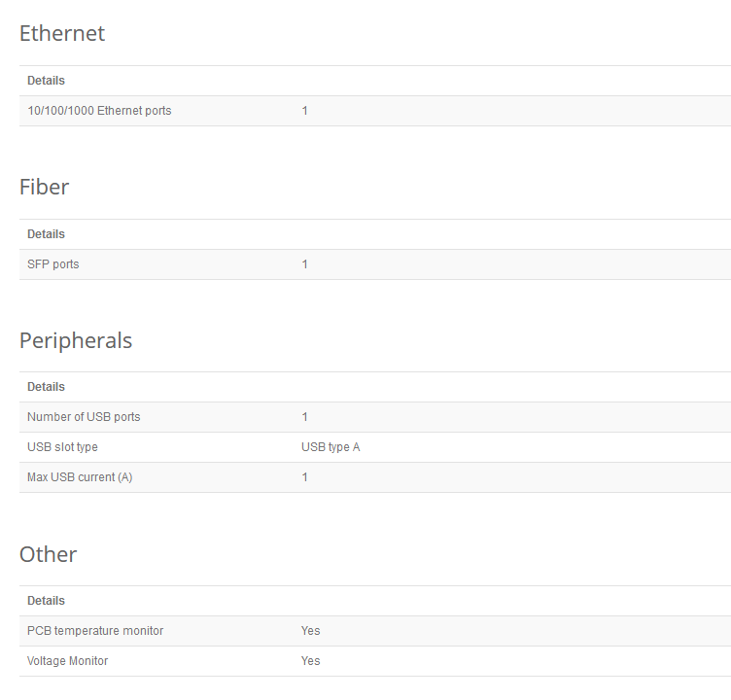Screen dimensions: 731x700
Task: Click the PCB temperature monitor Yes value
Action: [x=310, y=631]
